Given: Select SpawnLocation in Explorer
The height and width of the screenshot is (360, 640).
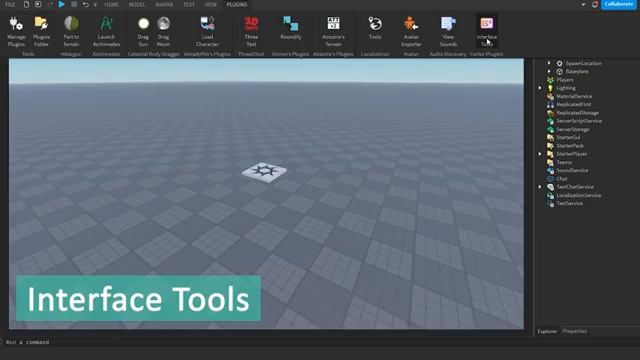Looking at the screenshot, I should 583,63.
